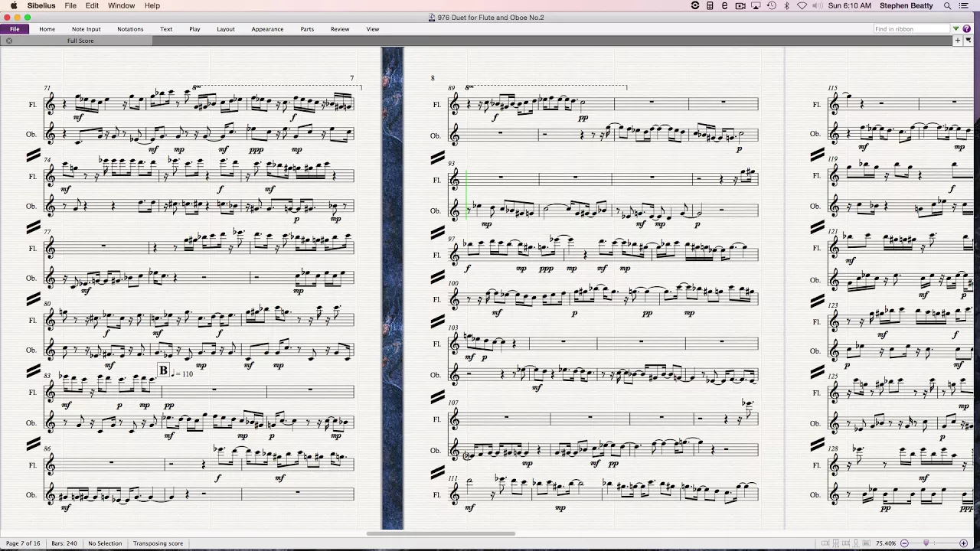This screenshot has width=980, height=551.
Task: Click bar number 71 on page 7
Action: 47,88
